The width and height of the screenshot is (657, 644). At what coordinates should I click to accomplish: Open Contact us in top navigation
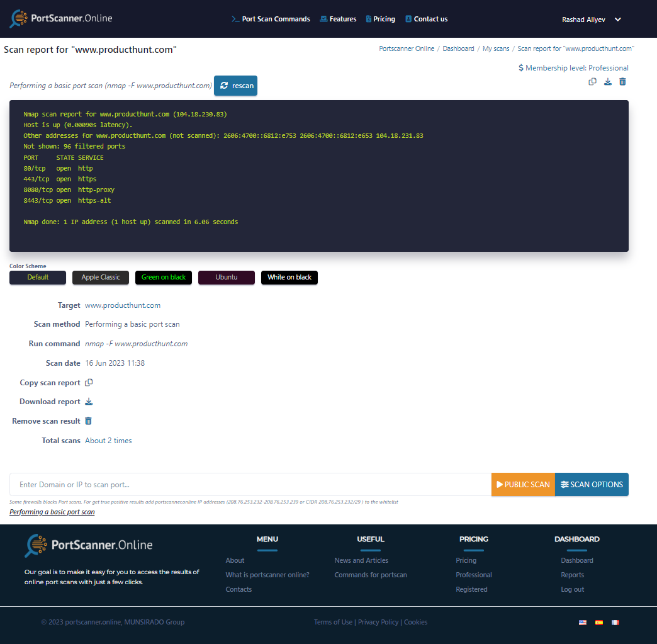pyautogui.click(x=426, y=19)
